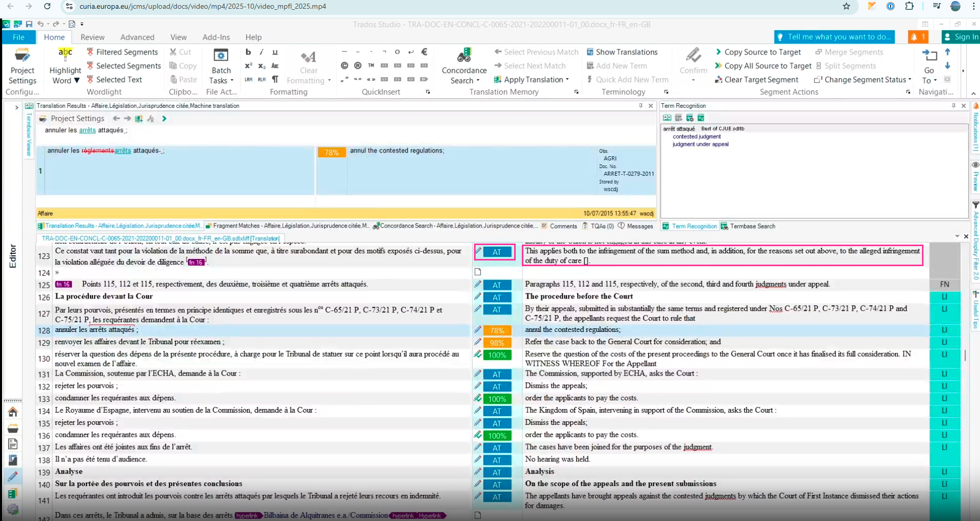Switch to the Termbase Search tab
Image resolution: width=980 pixels, height=521 pixels.
pos(748,226)
